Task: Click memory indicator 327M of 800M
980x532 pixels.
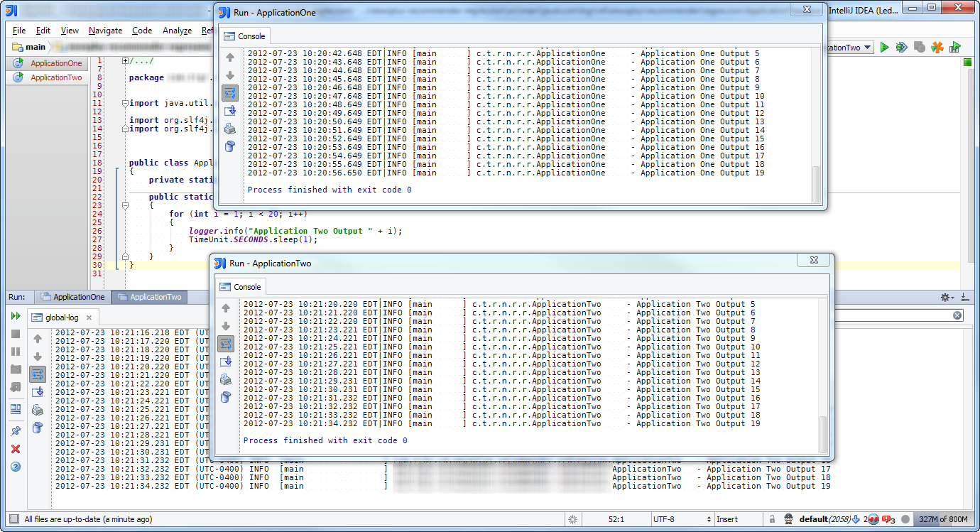Action: tap(944, 519)
